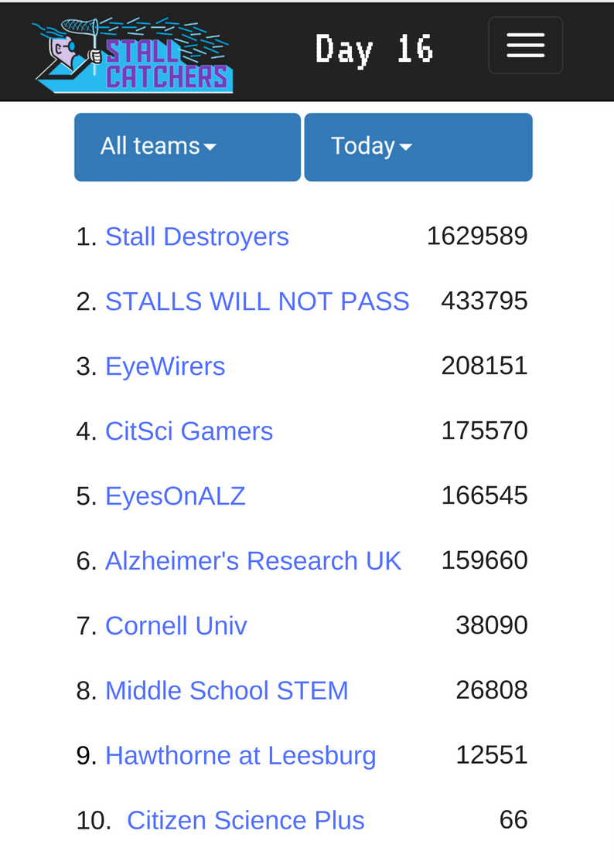
Task: Click the caret arrow beside Today
Action: point(405,148)
